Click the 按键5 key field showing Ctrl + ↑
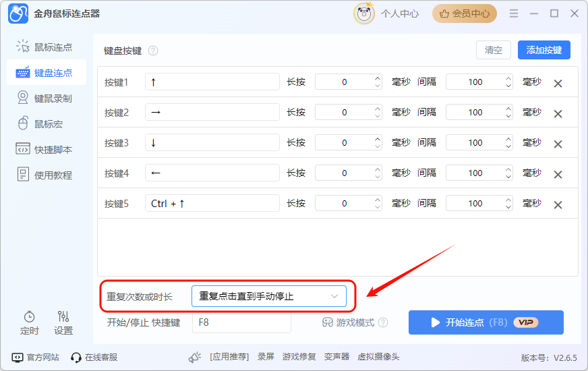 tap(212, 203)
